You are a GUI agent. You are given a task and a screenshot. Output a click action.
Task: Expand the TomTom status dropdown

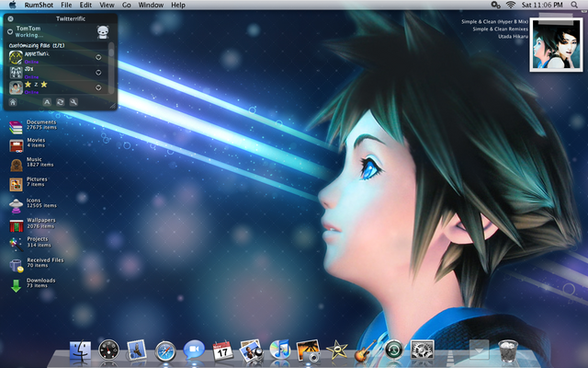click(10, 32)
